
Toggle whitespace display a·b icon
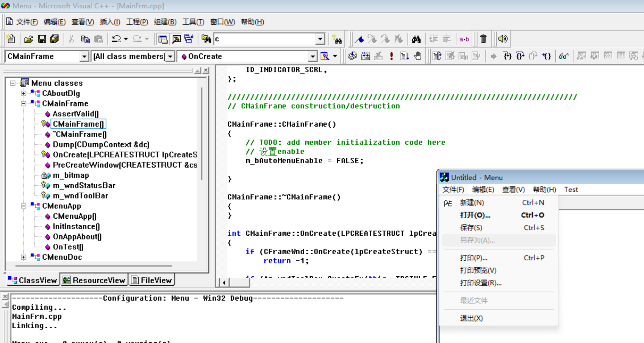(x=464, y=39)
